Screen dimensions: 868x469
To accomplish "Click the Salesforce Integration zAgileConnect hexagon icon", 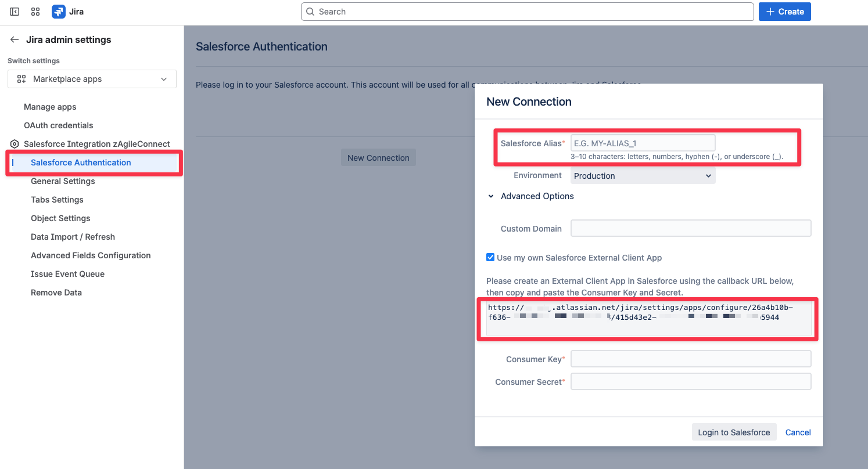I will (x=15, y=144).
